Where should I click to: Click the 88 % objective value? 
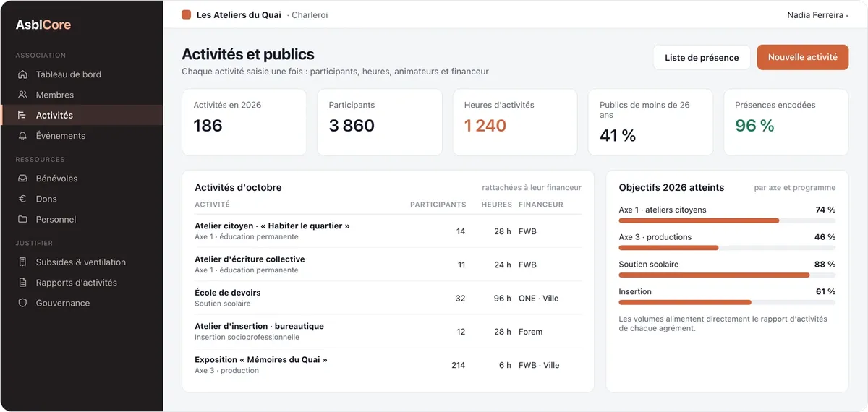point(825,265)
